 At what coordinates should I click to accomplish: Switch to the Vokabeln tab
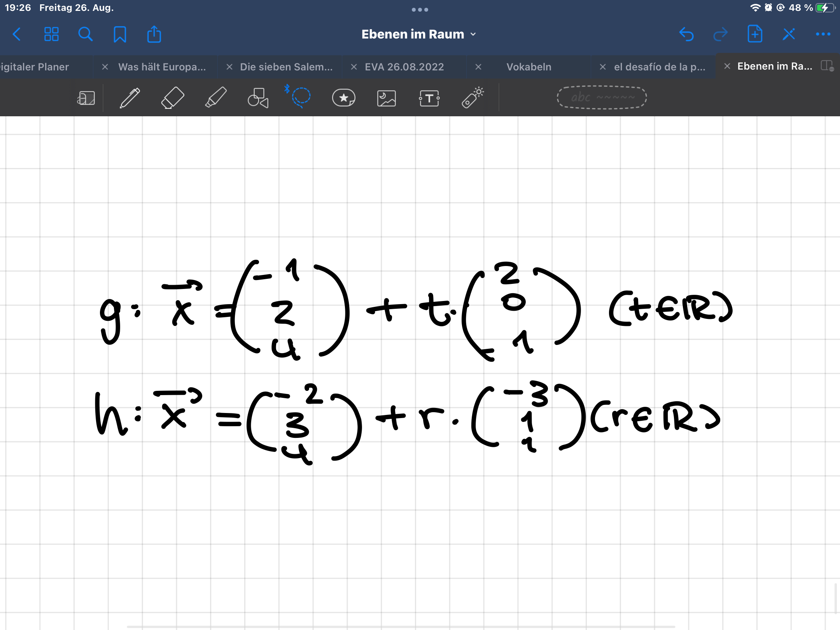[528, 67]
